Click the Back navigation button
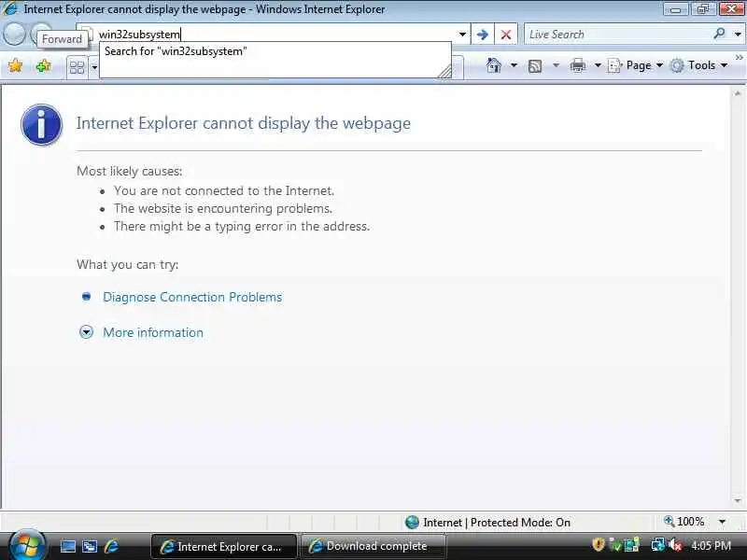Viewport: 747px width, 560px height. [14, 34]
